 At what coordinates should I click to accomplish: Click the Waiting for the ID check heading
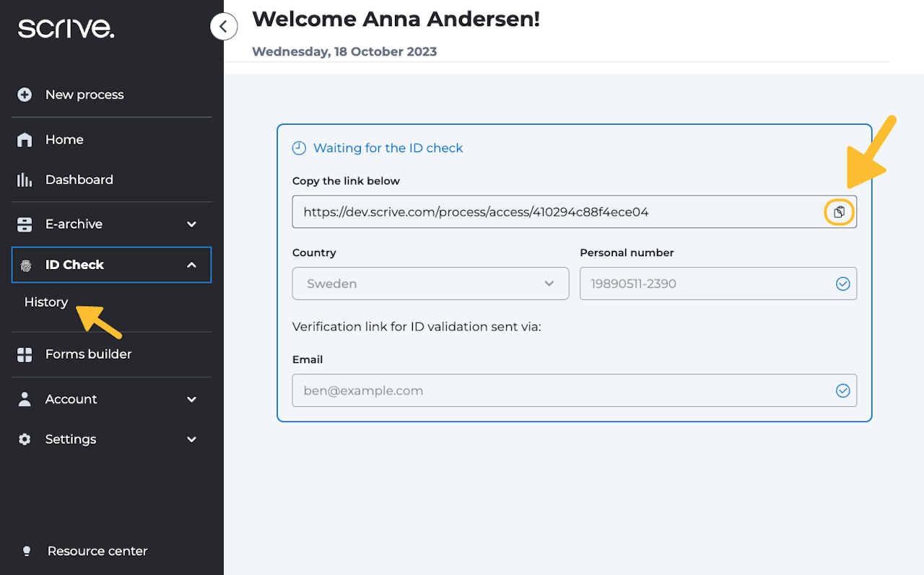click(388, 148)
